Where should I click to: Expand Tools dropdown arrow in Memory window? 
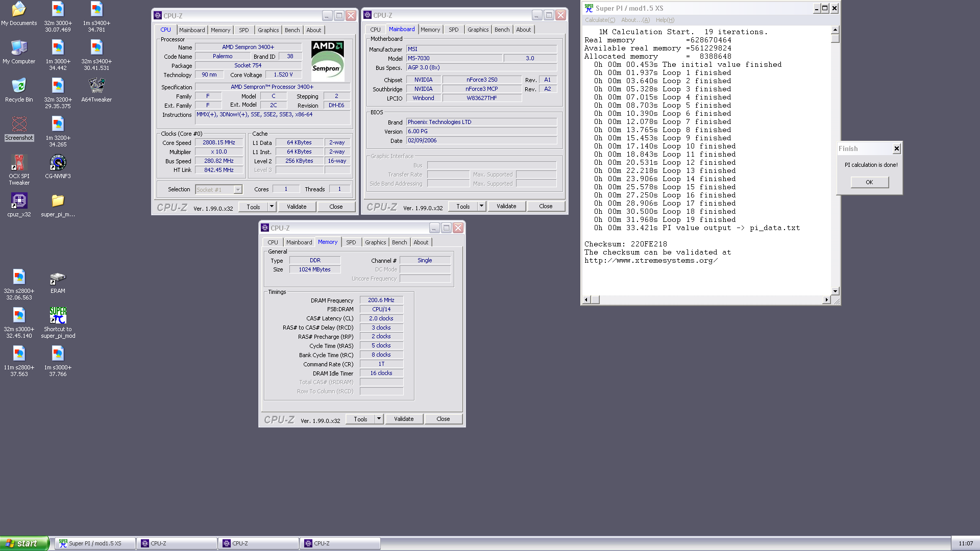(379, 419)
